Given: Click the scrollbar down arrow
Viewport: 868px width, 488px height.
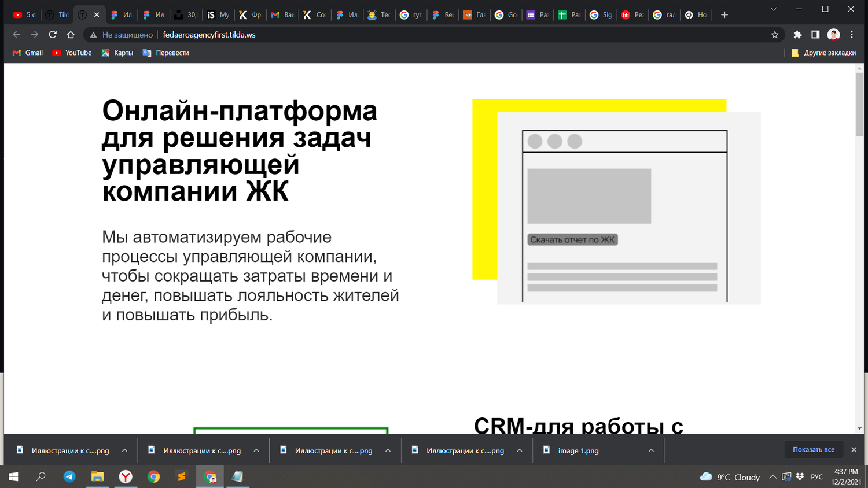Looking at the screenshot, I should (x=859, y=428).
